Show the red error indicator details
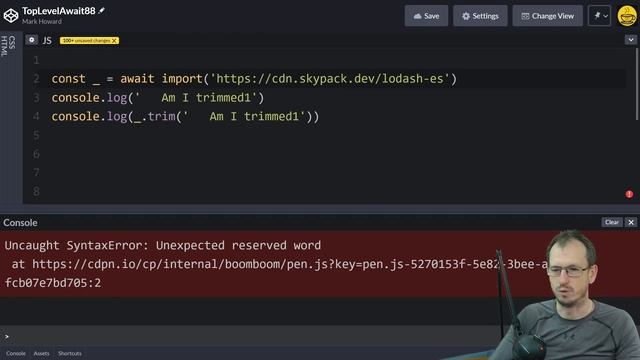This screenshot has width=640, height=360. (x=629, y=194)
